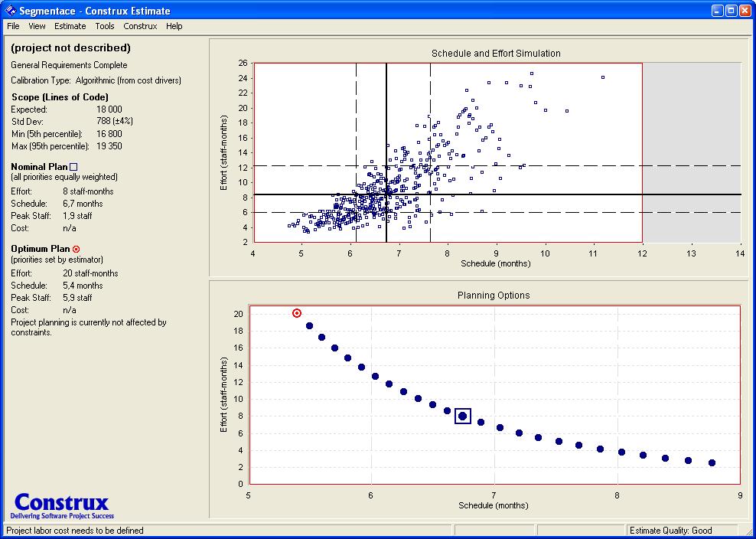
Task: Click the "Planning Options" chart title
Action: [494, 296]
